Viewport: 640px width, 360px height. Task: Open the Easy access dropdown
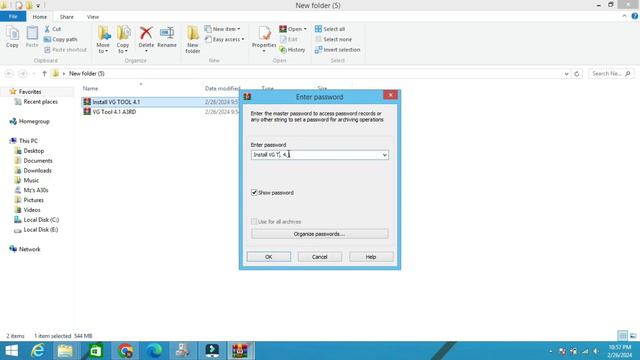pyautogui.click(x=224, y=39)
